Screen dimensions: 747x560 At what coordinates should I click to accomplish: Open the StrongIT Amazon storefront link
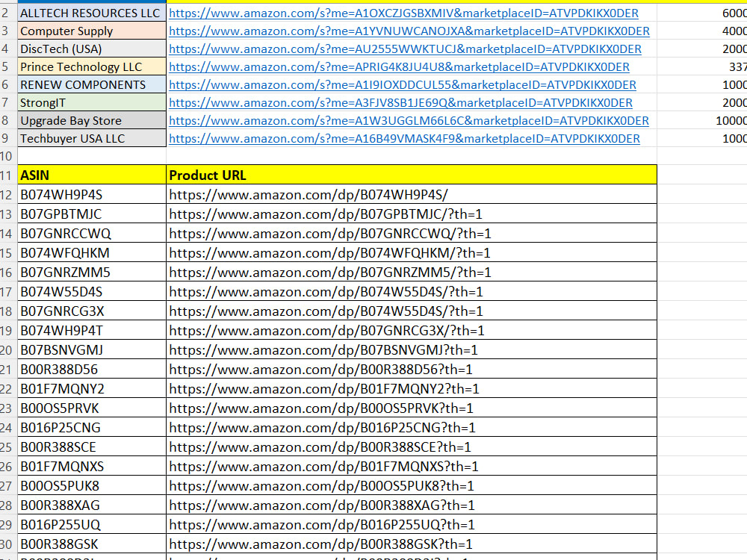coord(400,103)
